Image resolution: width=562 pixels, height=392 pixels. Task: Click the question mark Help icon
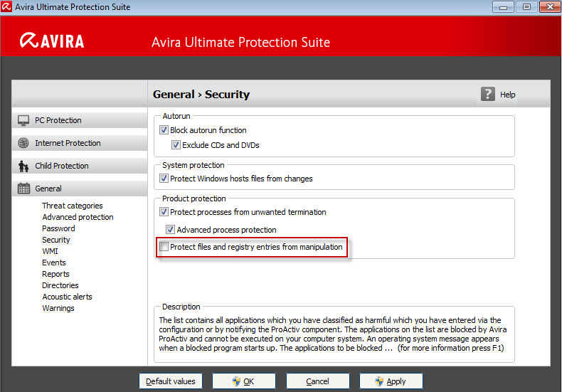(488, 94)
